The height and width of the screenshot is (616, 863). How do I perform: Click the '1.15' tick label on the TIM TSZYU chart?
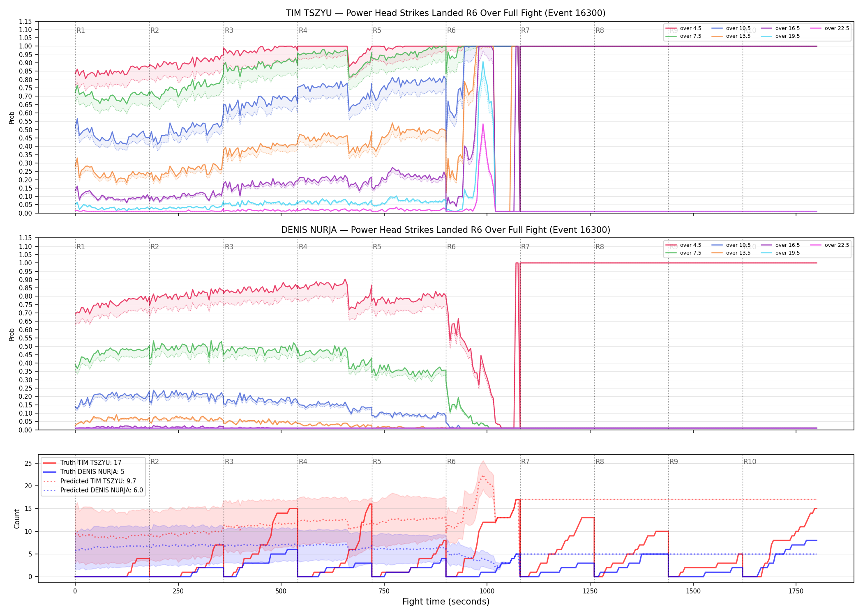point(25,21)
